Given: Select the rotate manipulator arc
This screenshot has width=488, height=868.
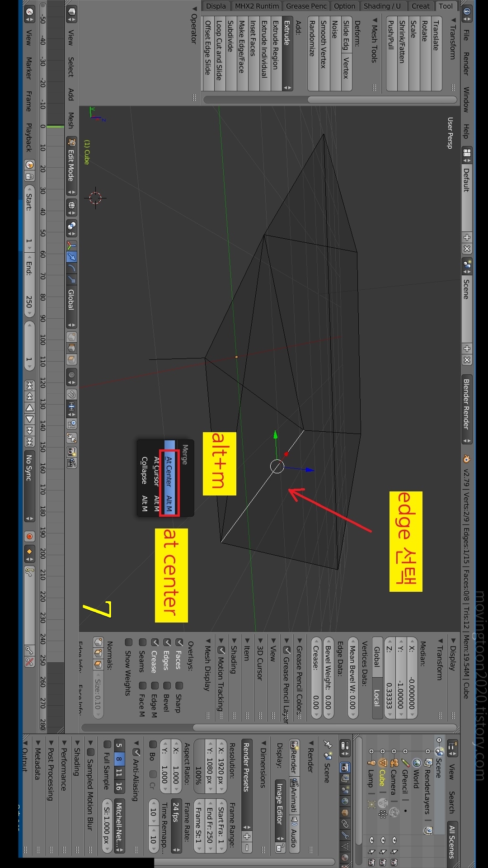Looking at the screenshot, I should (x=71, y=268).
